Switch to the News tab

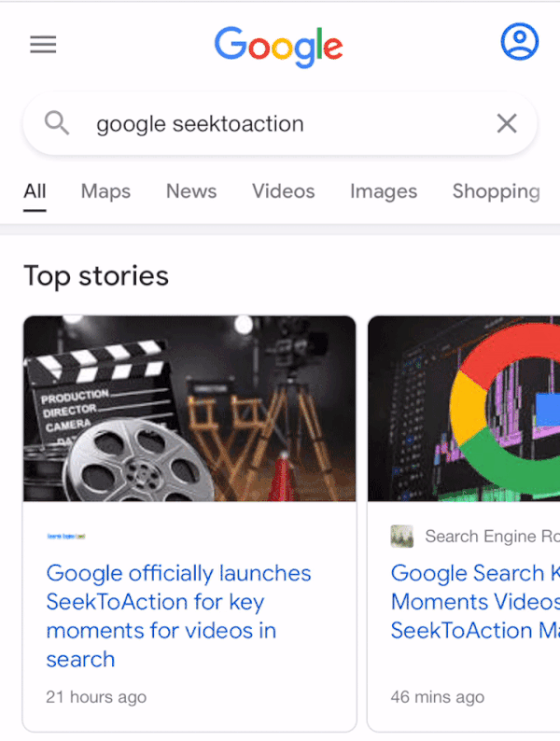[x=191, y=191]
